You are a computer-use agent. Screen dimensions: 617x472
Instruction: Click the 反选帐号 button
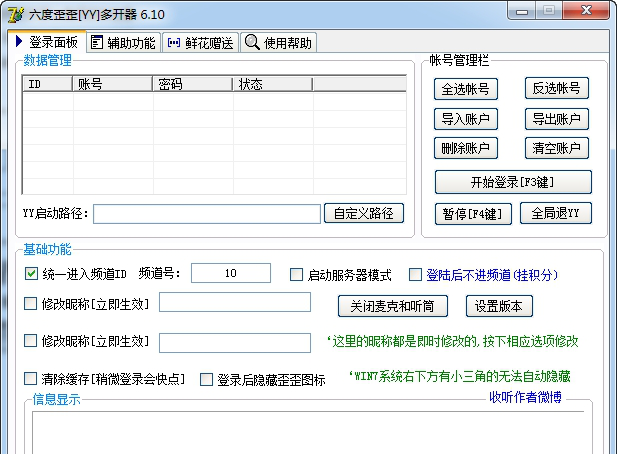(557, 88)
